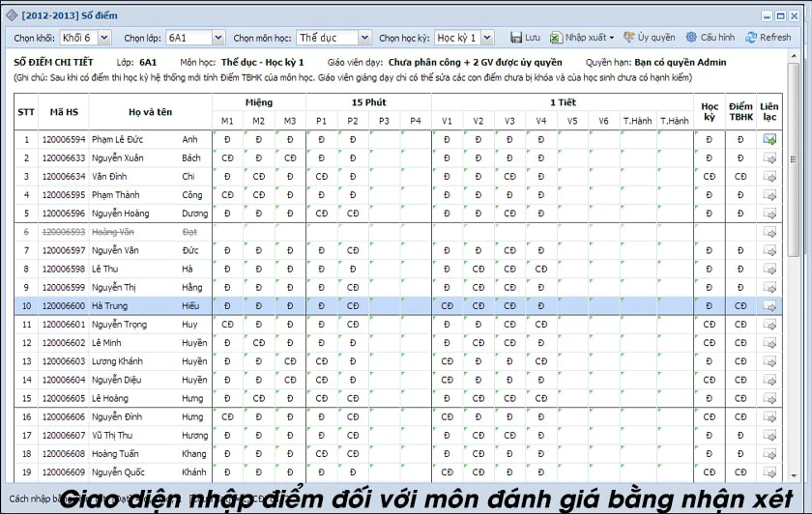
Task: Expand the Chọn môn học dropdown
Action: [x=364, y=38]
